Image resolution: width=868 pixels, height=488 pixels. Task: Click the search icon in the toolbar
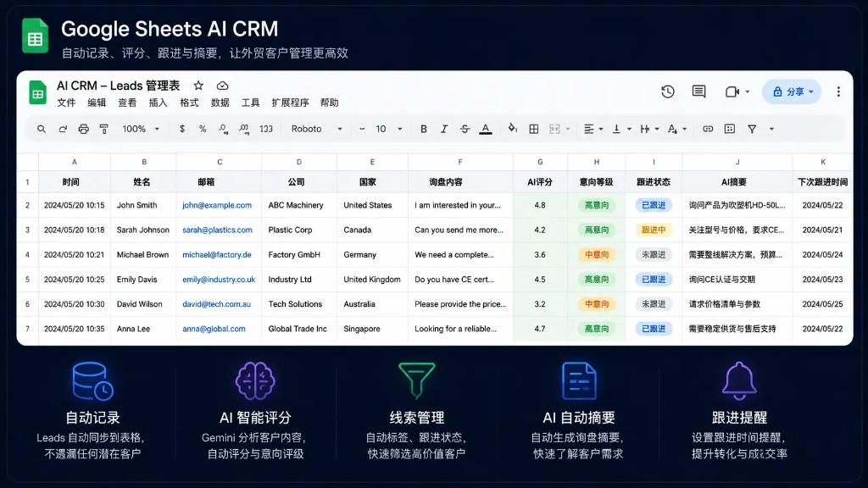pyautogui.click(x=42, y=129)
